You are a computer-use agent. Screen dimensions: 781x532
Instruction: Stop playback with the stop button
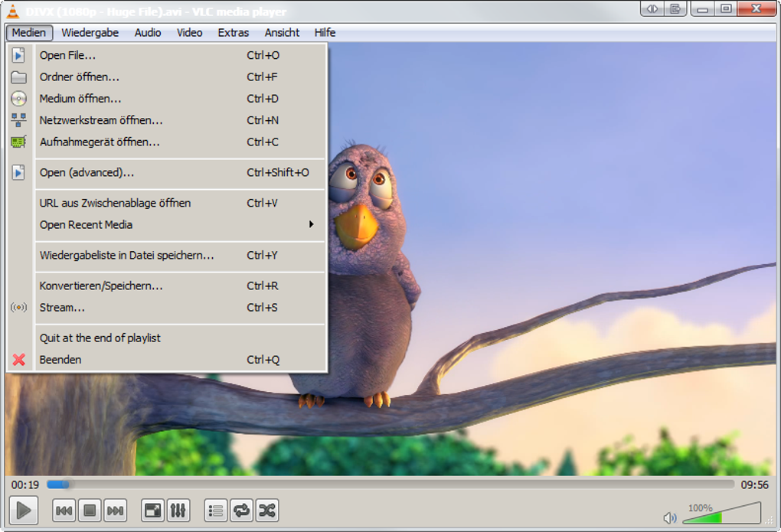[x=90, y=511]
